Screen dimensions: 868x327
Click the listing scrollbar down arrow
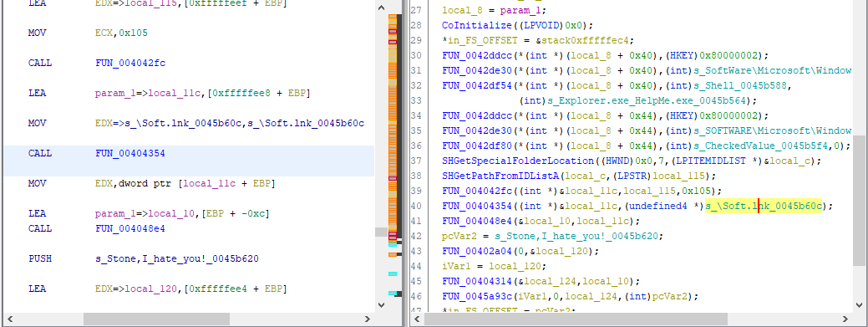[x=381, y=304]
